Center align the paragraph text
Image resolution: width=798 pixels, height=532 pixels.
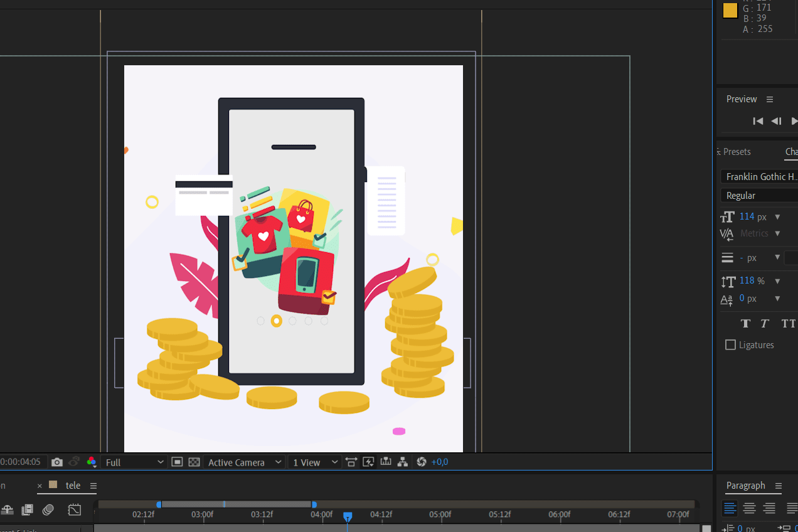click(749, 508)
